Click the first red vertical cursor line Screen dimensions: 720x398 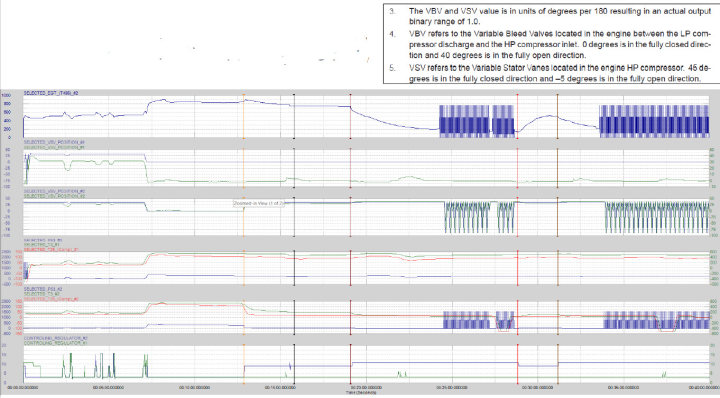[350, 239]
